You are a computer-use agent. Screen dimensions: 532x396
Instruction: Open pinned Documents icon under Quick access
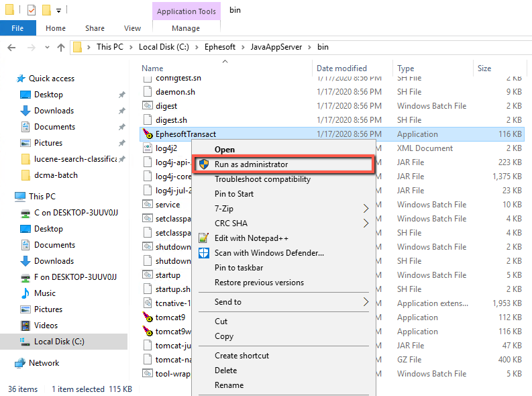click(25, 127)
